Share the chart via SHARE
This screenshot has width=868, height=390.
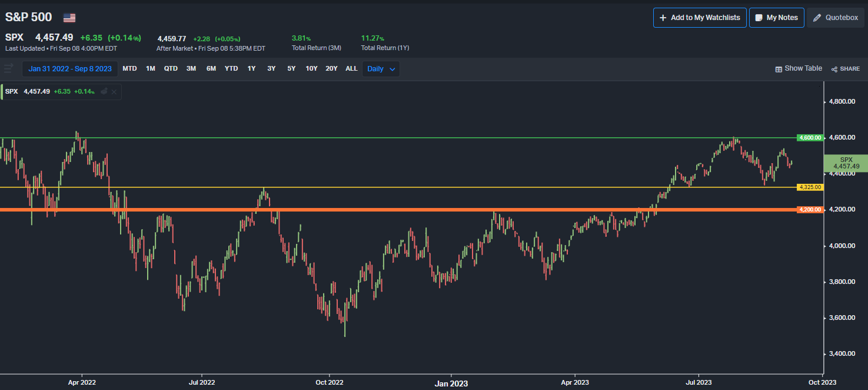tap(846, 69)
